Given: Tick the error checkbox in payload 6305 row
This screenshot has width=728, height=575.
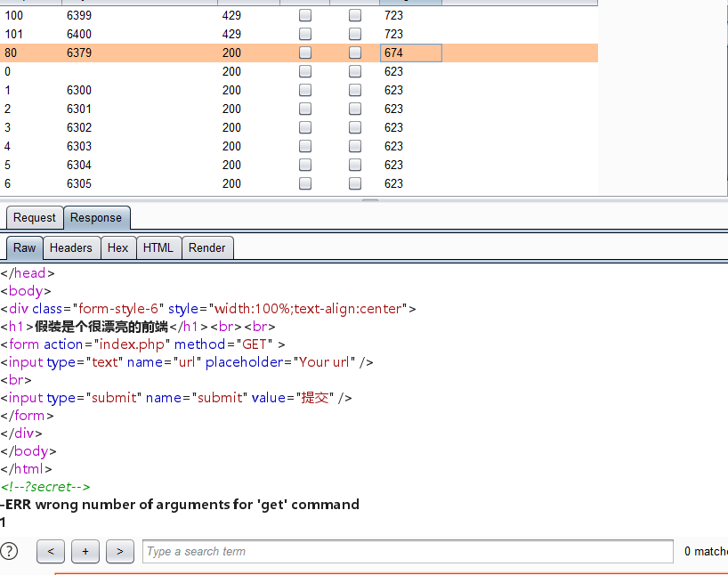Looking at the screenshot, I should pos(305,183).
